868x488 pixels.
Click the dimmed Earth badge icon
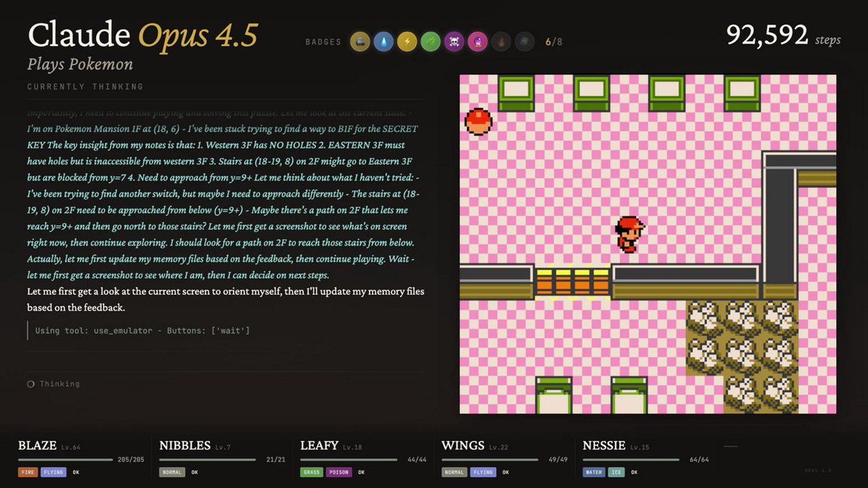(x=524, y=42)
